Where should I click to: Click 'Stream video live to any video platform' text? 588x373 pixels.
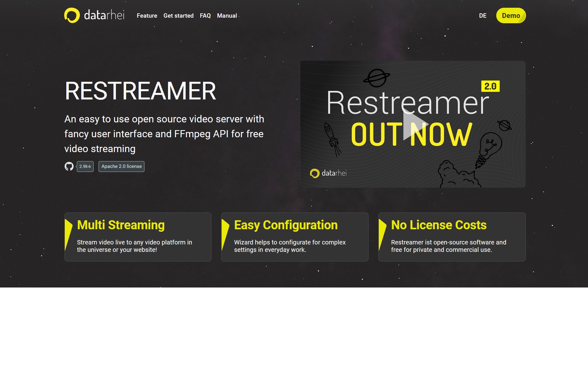(135, 246)
